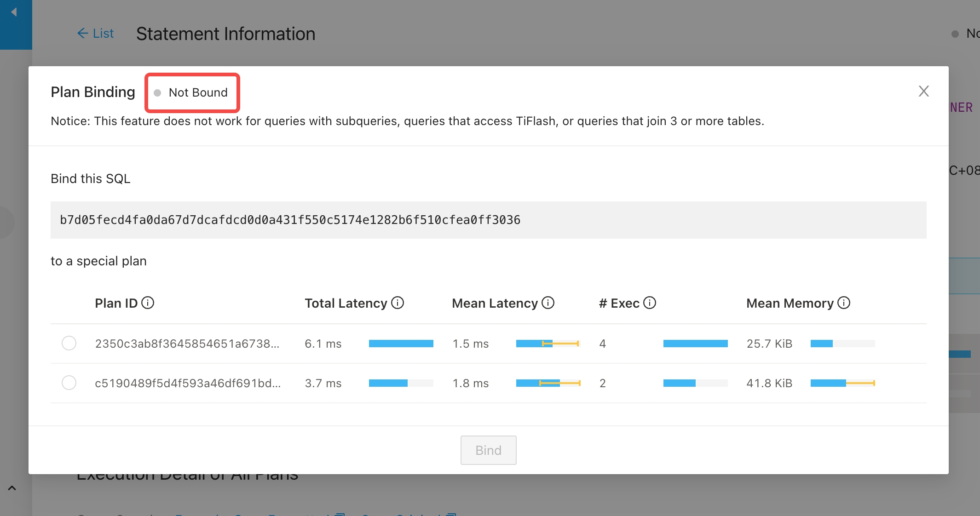Click plan ID text c5190489f5d4f593a46df691bd...
This screenshot has width=980, height=516.
(x=188, y=383)
